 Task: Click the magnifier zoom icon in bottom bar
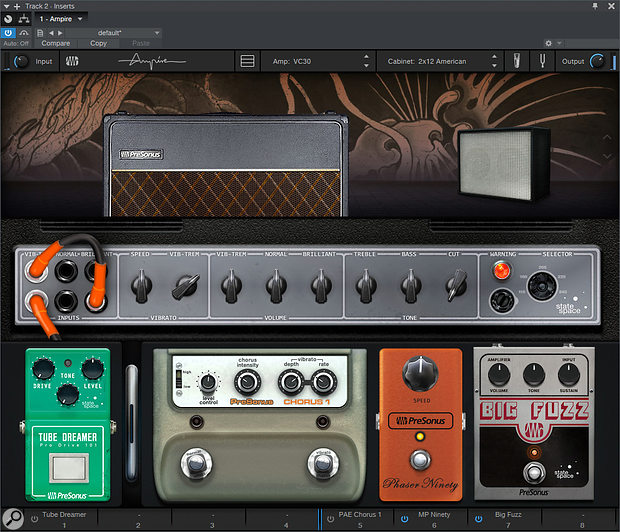(13, 518)
